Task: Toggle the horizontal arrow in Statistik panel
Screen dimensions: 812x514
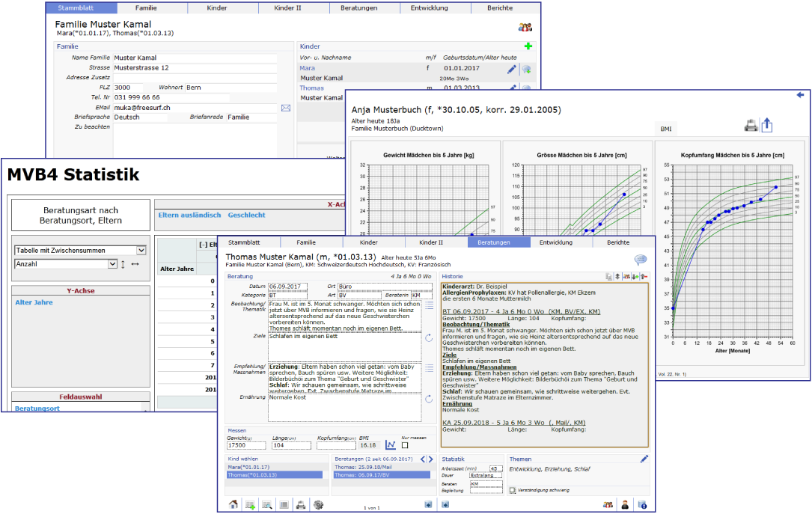Action: (135, 265)
